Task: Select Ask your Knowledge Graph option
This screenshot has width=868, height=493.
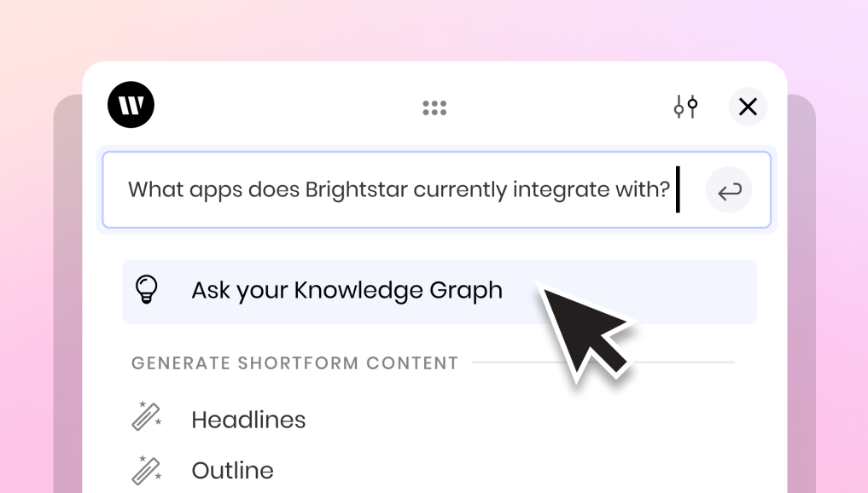Action: (440, 292)
